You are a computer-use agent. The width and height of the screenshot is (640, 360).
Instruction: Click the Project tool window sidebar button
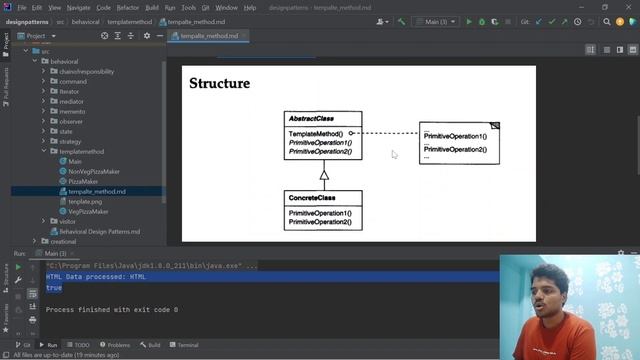[x=6, y=45]
